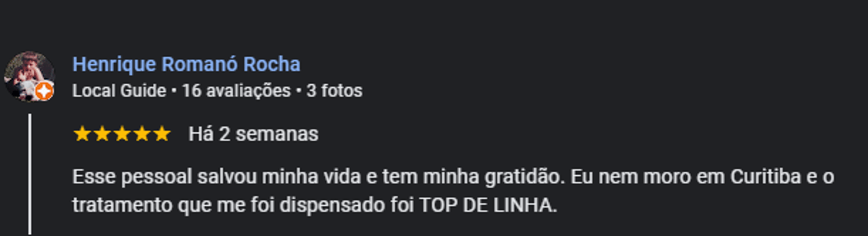
Task: Click the TOP DE LINHA text
Action: [488, 205]
